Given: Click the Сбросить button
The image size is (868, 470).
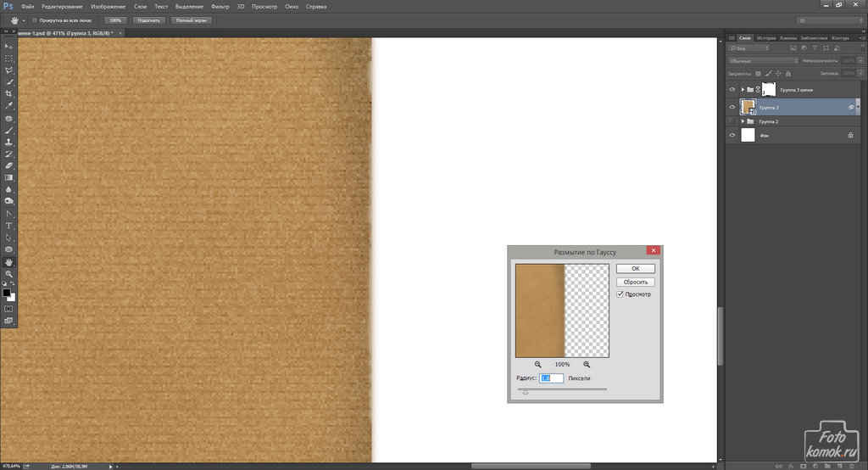Looking at the screenshot, I should (635, 282).
